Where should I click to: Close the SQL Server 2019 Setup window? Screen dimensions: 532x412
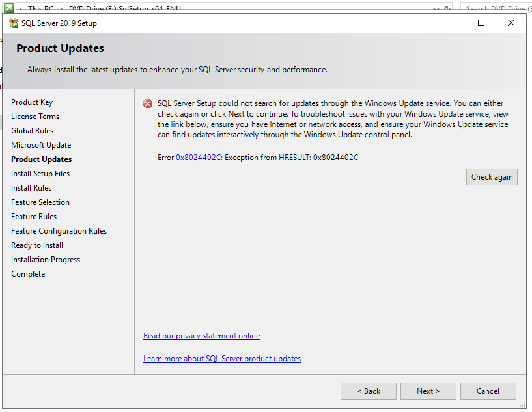tap(511, 23)
